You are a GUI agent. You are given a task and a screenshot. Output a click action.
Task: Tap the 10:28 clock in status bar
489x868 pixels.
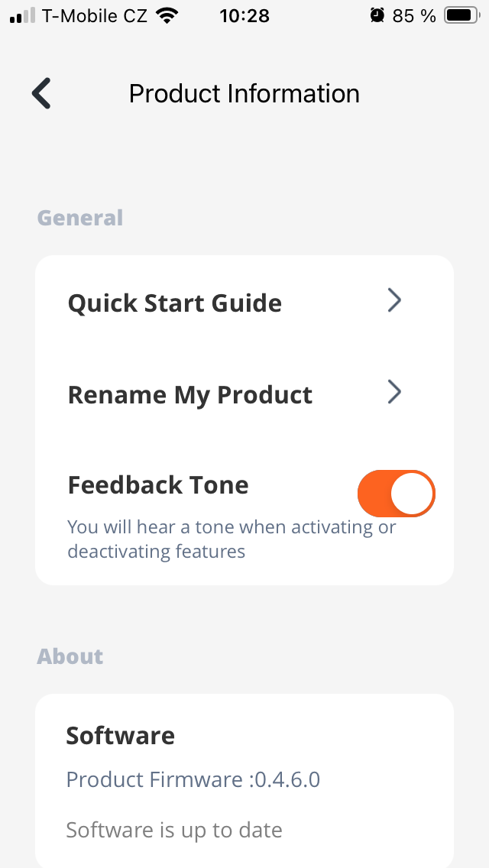point(244,15)
